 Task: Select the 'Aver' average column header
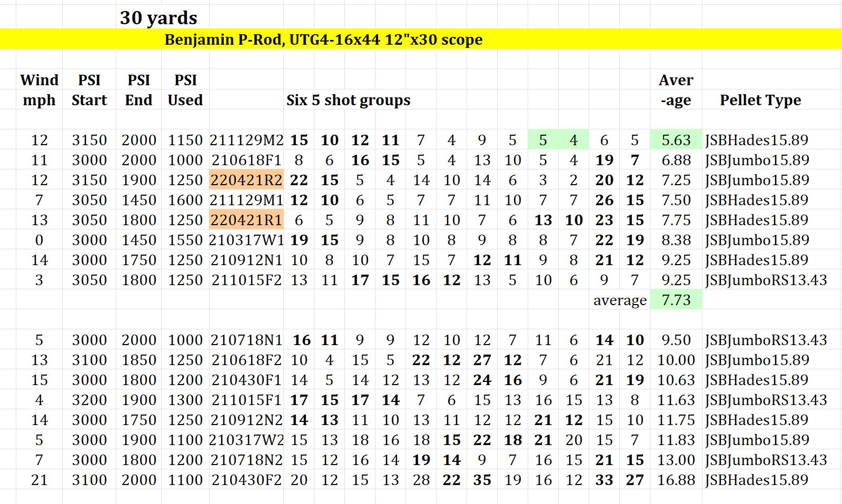[676, 80]
